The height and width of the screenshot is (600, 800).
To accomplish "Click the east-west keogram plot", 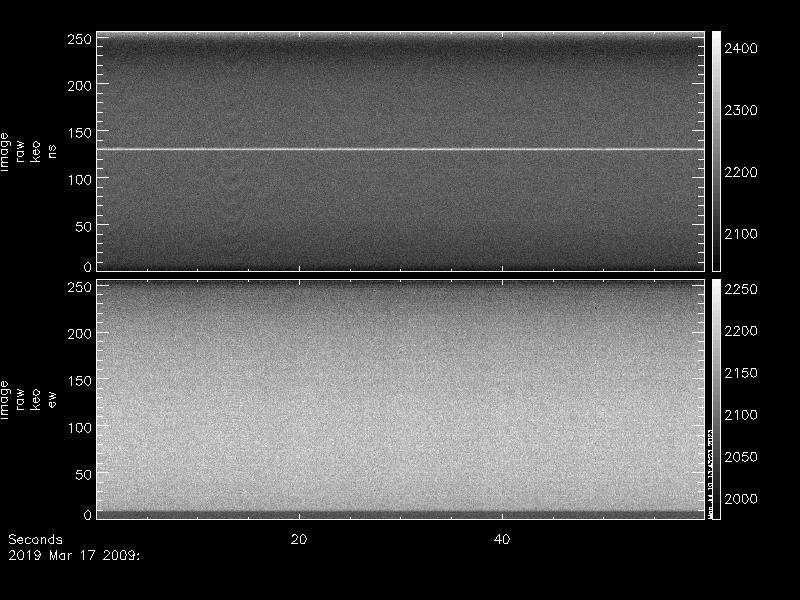I will click(401, 399).
